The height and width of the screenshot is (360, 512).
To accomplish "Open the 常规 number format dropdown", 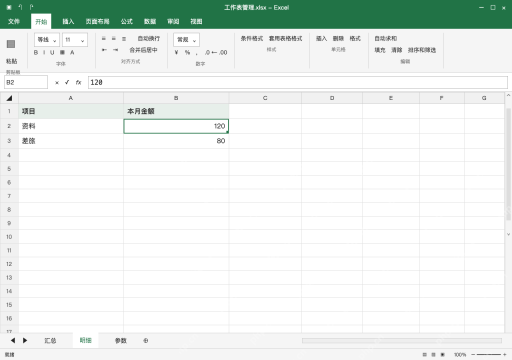I will click(x=186, y=40).
